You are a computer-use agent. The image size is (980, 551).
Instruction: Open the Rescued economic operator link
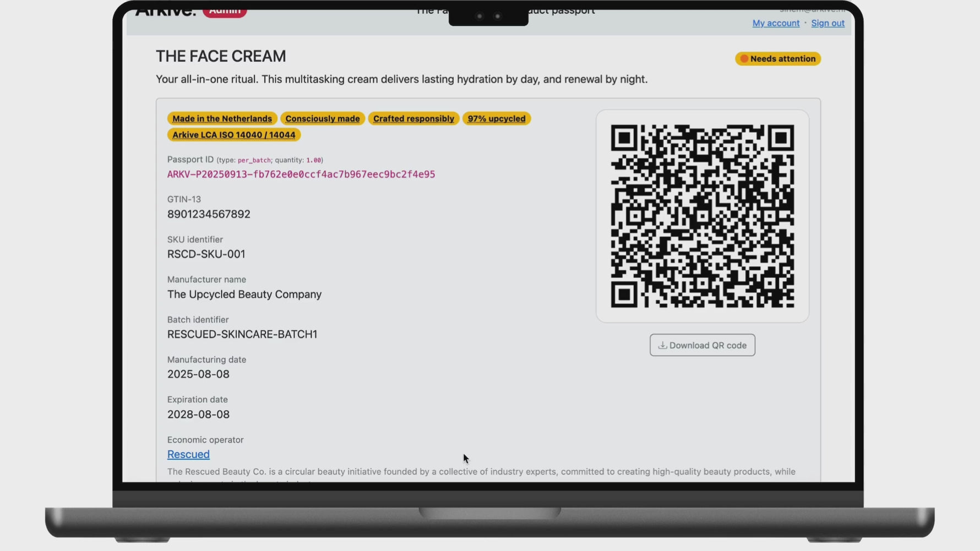188,454
